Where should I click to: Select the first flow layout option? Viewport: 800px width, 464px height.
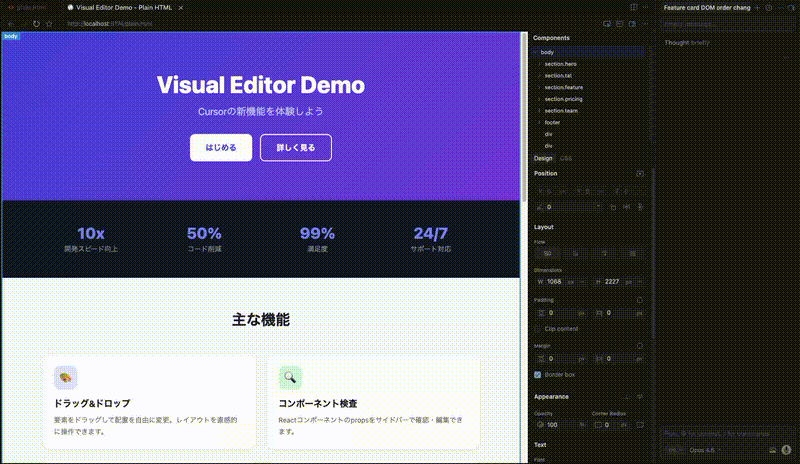pyautogui.click(x=547, y=253)
